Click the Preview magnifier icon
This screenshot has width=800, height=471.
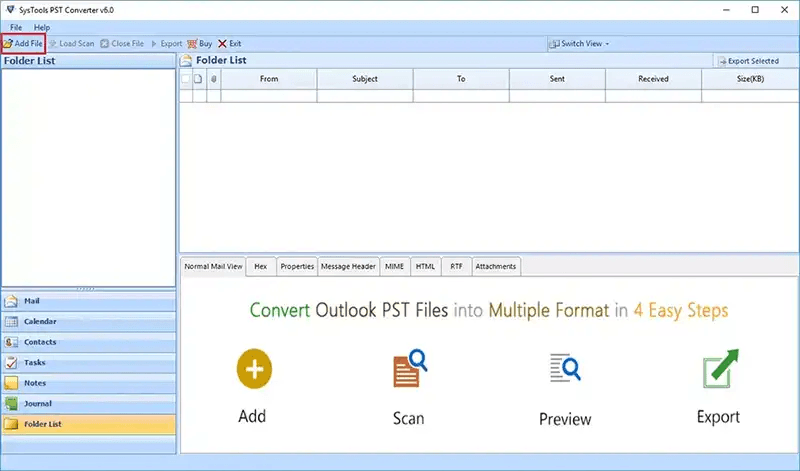tap(565, 367)
